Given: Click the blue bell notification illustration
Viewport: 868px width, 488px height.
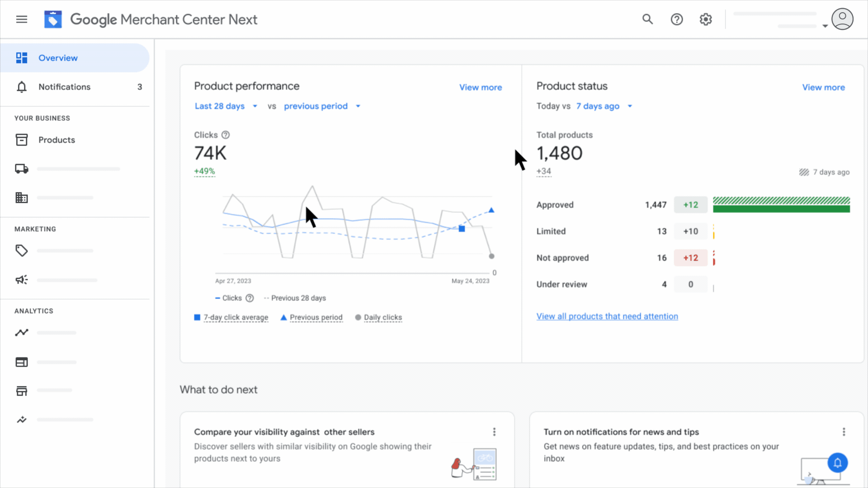Looking at the screenshot, I should tap(837, 463).
